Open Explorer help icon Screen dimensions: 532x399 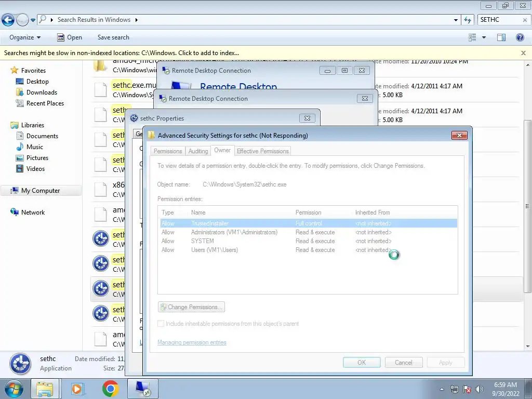pos(520,37)
